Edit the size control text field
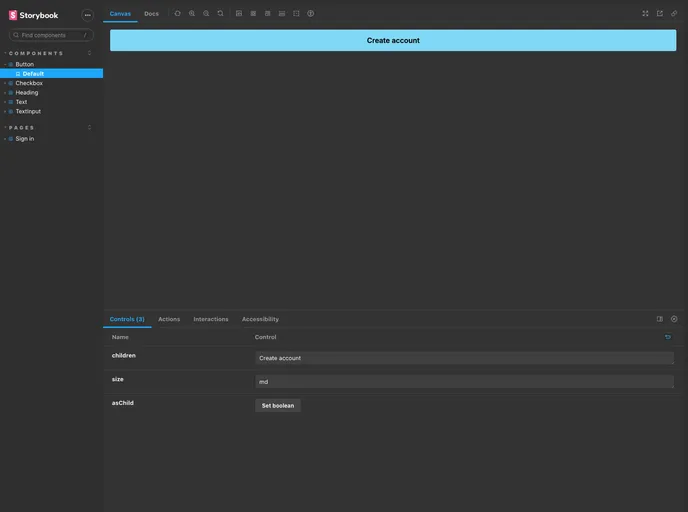 pyautogui.click(x=464, y=382)
